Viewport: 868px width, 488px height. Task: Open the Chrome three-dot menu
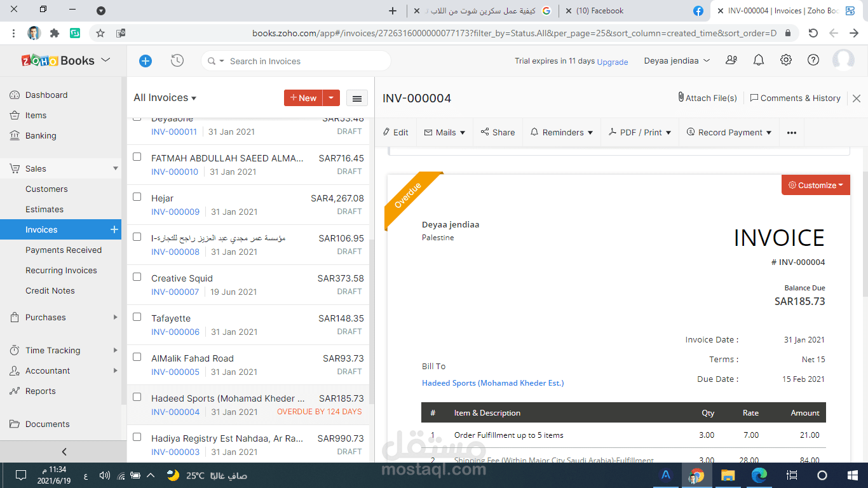pyautogui.click(x=13, y=33)
